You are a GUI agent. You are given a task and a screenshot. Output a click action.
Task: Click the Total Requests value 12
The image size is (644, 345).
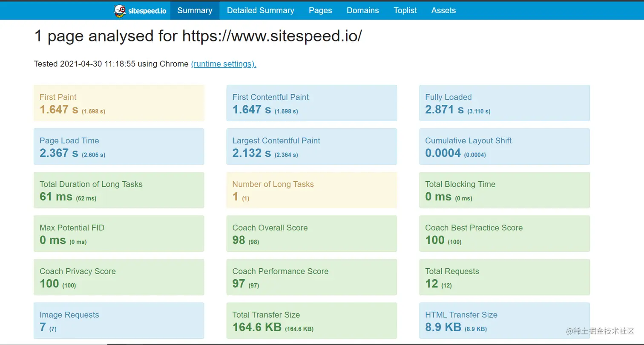pos(431,284)
